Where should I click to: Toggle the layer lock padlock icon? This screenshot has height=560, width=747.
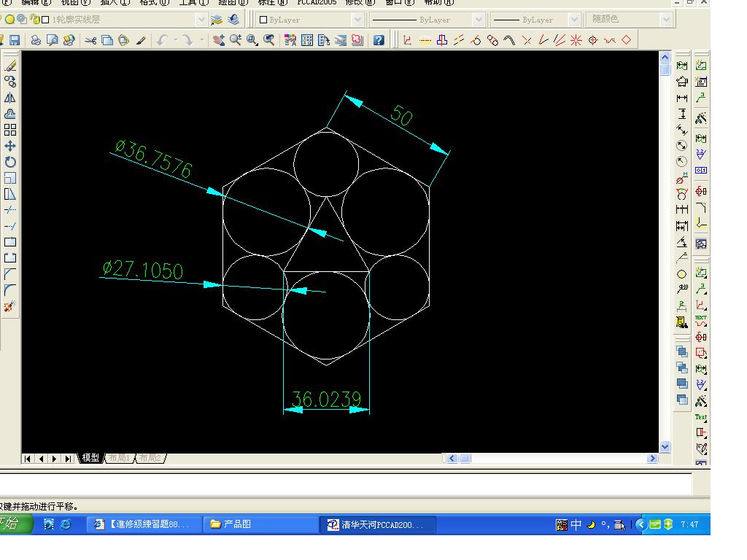coord(35,20)
